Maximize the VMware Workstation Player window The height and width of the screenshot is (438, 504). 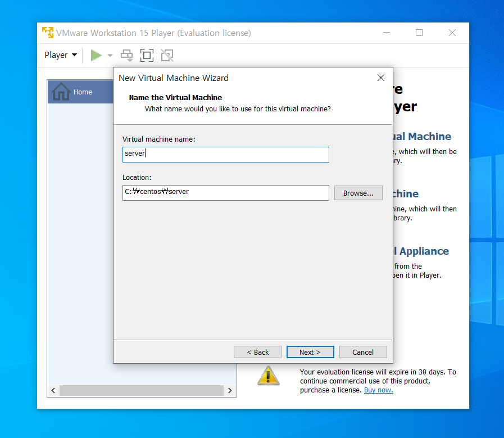[x=419, y=33]
